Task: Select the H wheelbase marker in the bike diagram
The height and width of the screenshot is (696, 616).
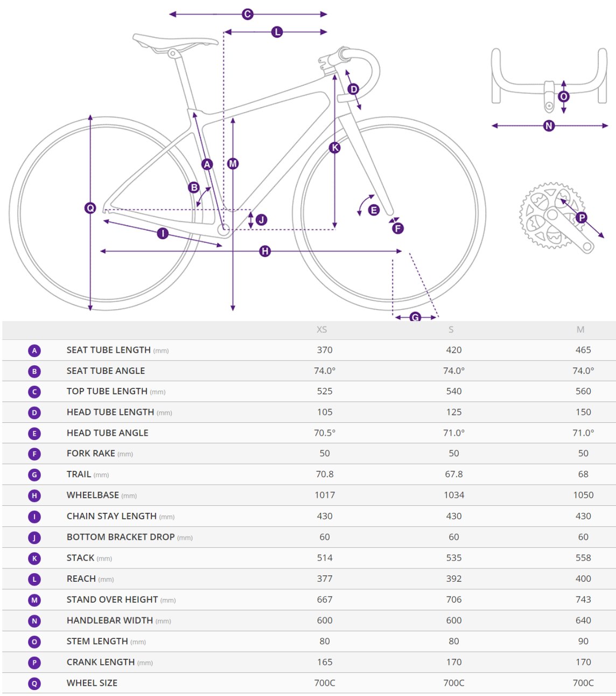Action: pyautogui.click(x=265, y=251)
